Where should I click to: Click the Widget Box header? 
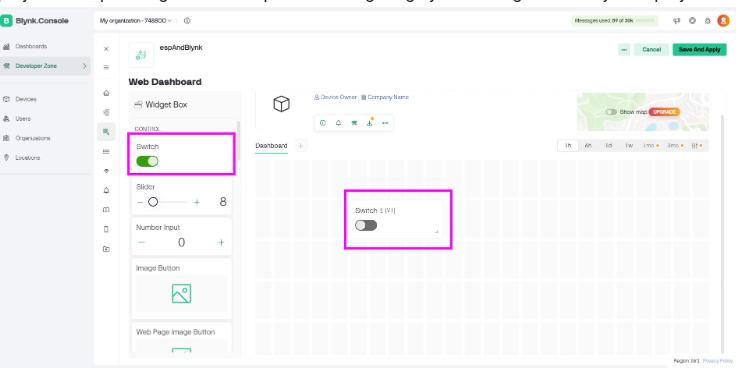coord(161,105)
